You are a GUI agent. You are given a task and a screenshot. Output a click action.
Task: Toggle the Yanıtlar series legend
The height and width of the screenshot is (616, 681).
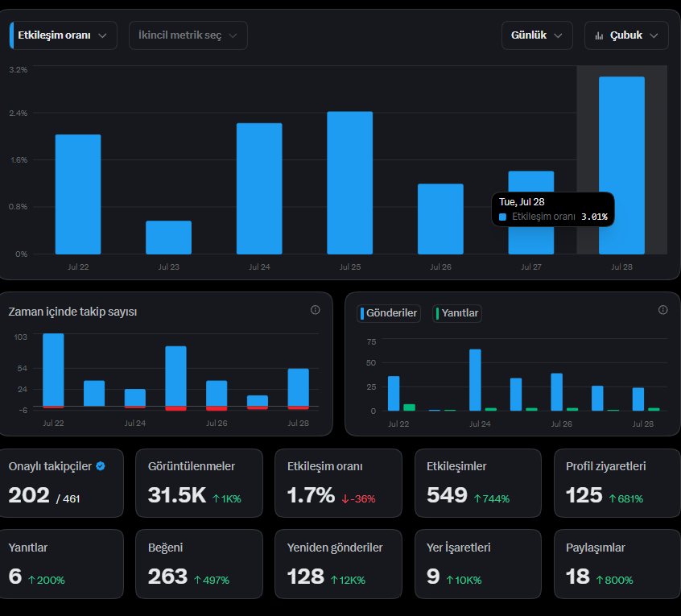point(457,313)
